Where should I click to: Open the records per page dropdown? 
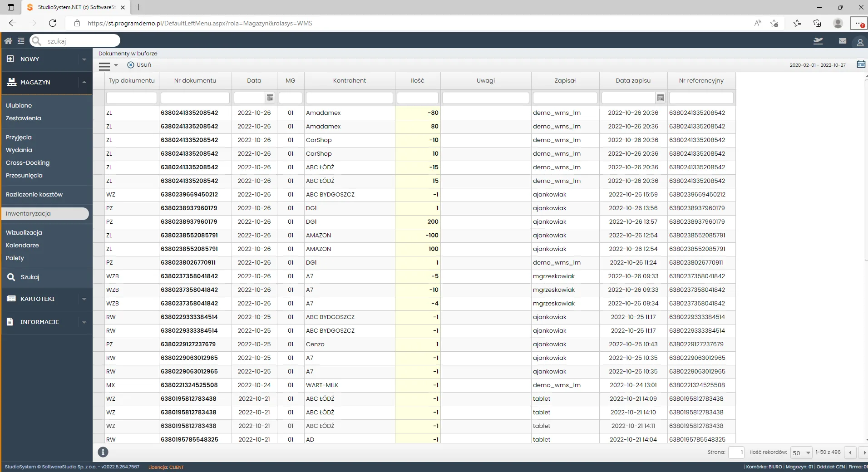pos(801,452)
